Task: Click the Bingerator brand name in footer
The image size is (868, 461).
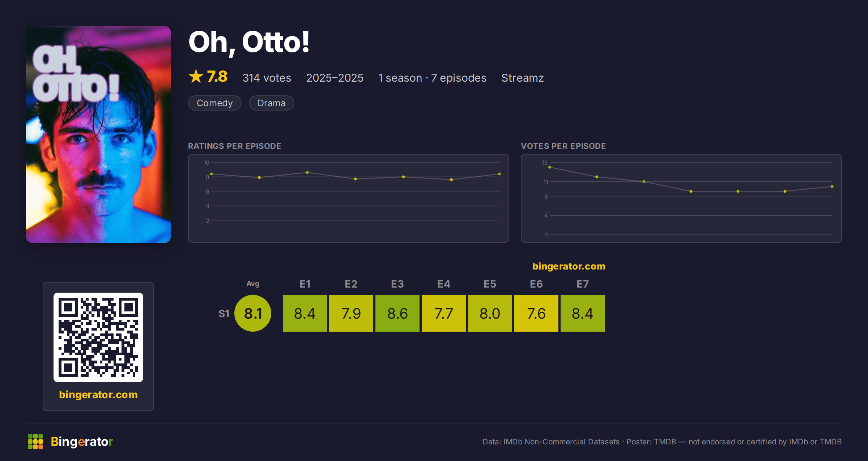Action: click(x=82, y=441)
